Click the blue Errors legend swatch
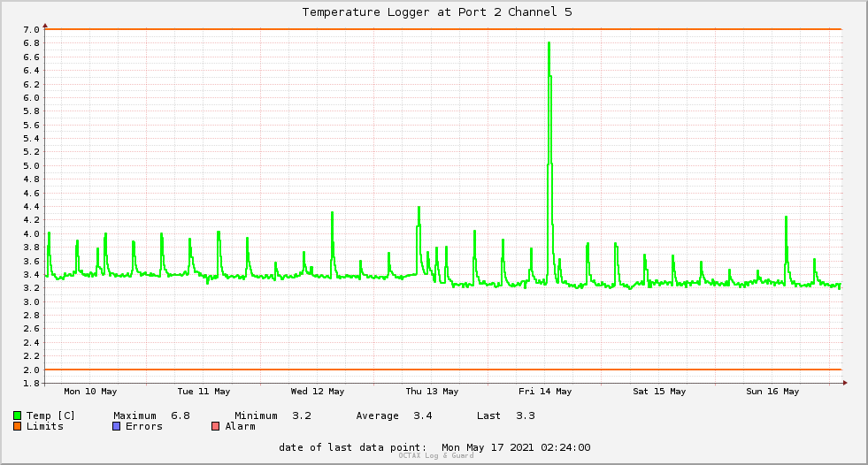Screen dimensions: 868x465 (116, 426)
